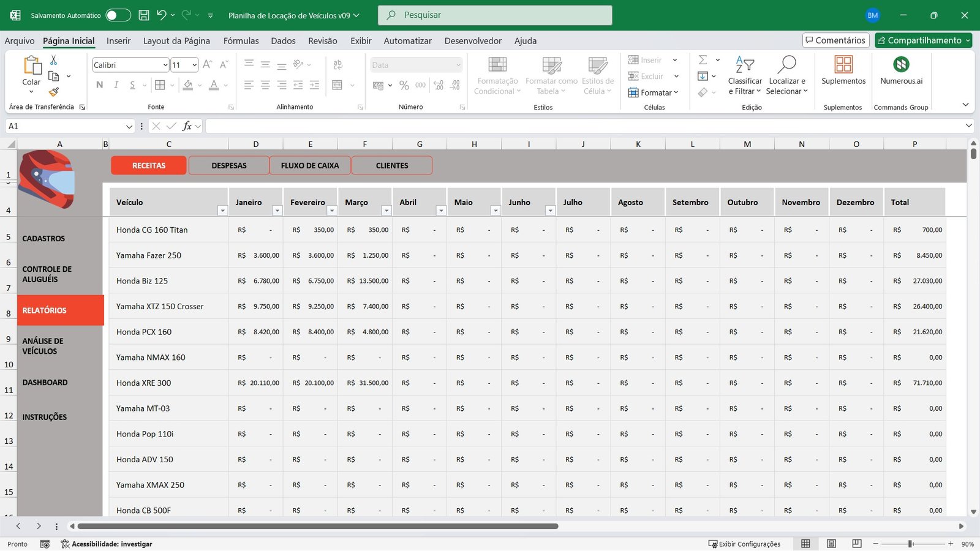This screenshot has height=551, width=980.
Task: Adjust the zoom slider in status bar
Action: 911,544
